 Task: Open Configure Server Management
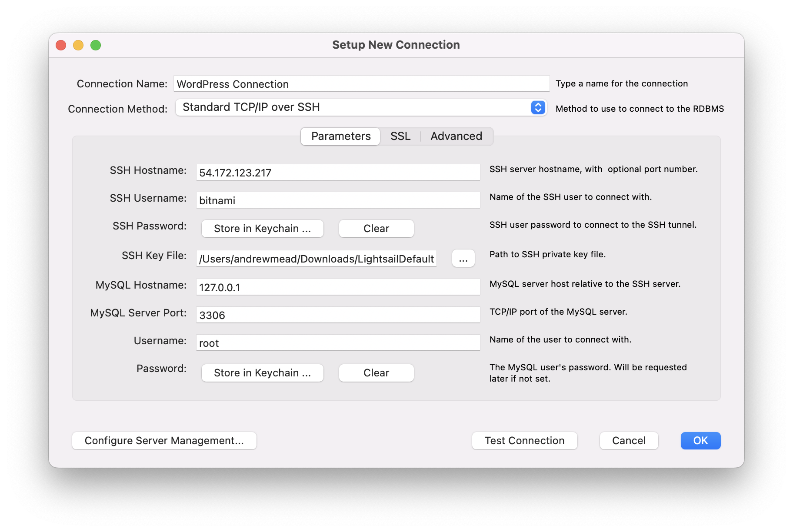coord(164,440)
